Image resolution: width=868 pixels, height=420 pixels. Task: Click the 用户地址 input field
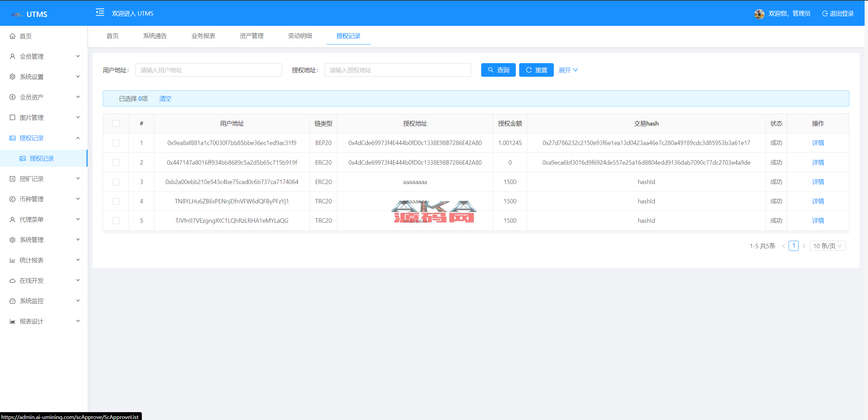point(208,70)
